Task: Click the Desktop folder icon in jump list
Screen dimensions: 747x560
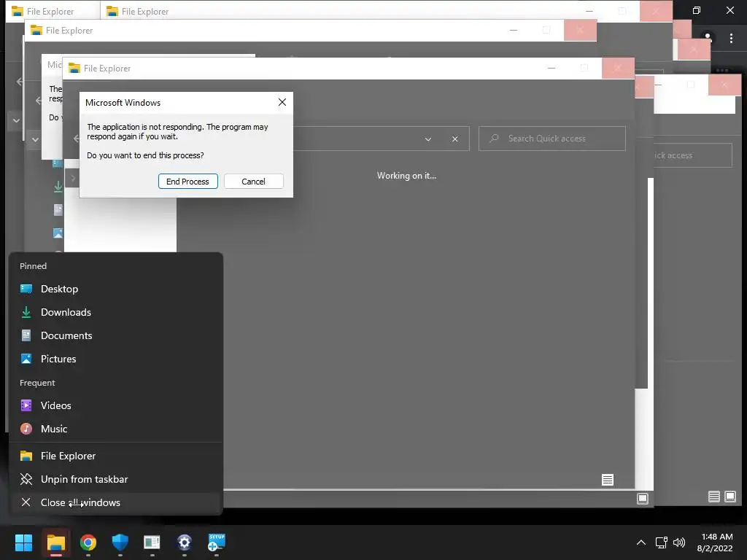Action: (26, 289)
